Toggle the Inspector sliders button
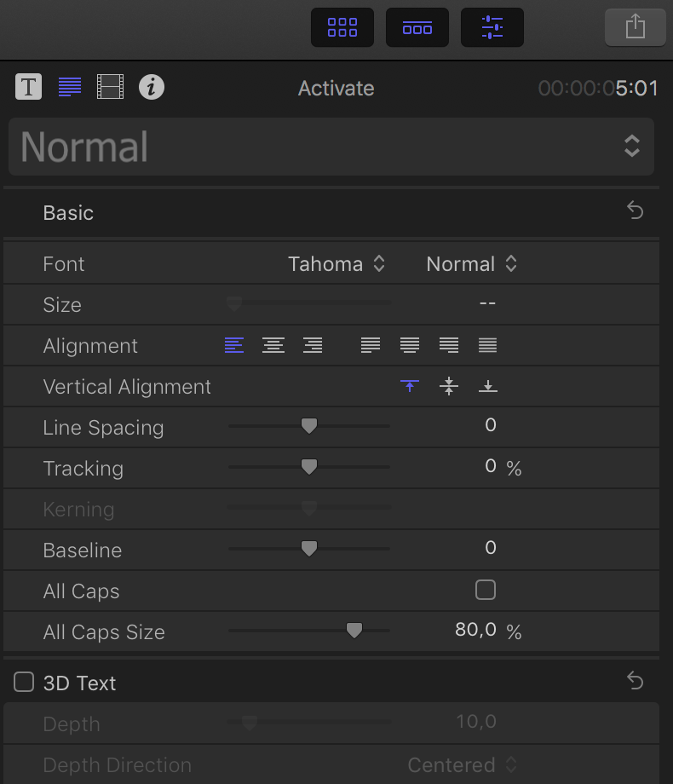This screenshot has height=784, width=673. pyautogui.click(x=492, y=27)
